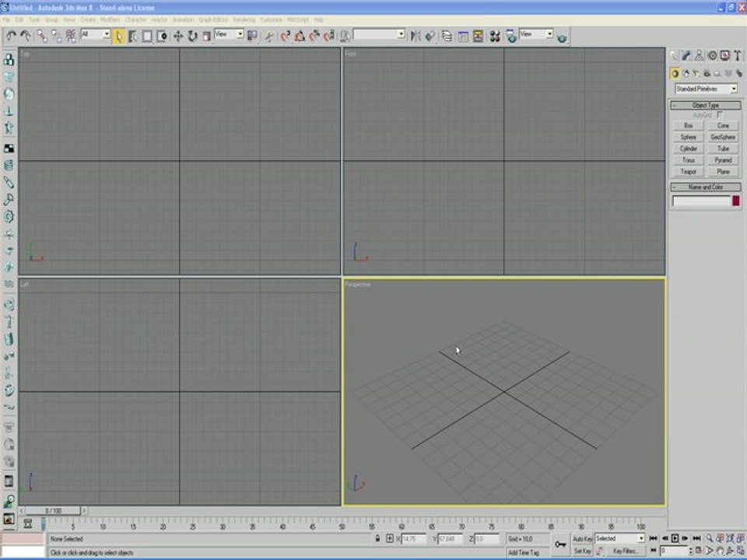Activate the Select and Scale tool
Image resolution: width=747 pixels, height=560 pixels.
[x=206, y=37]
